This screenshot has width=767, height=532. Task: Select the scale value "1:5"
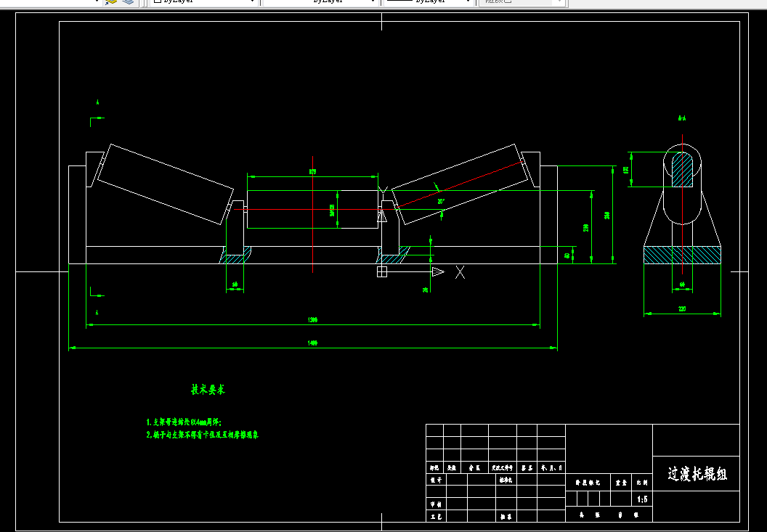642,499
